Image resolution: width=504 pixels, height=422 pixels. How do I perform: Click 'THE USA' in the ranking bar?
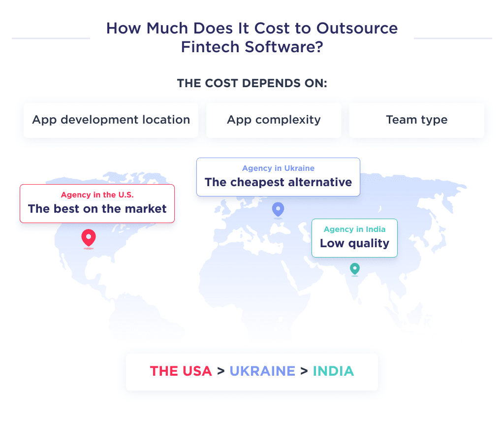click(181, 371)
